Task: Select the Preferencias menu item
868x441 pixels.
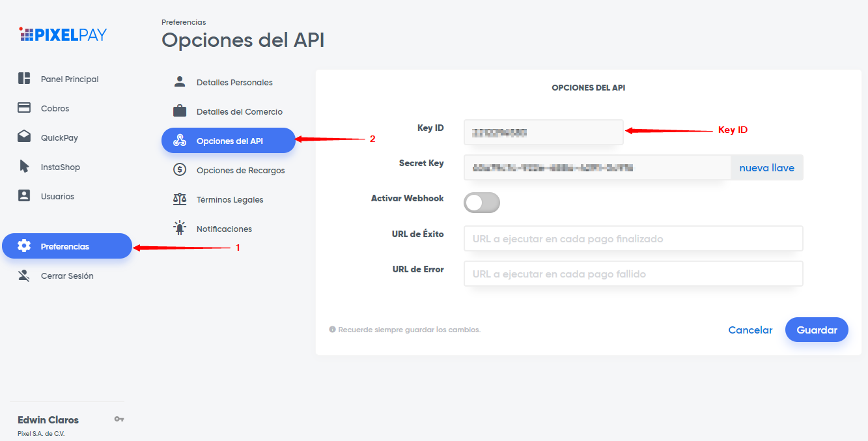Action: pyautogui.click(x=67, y=246)
